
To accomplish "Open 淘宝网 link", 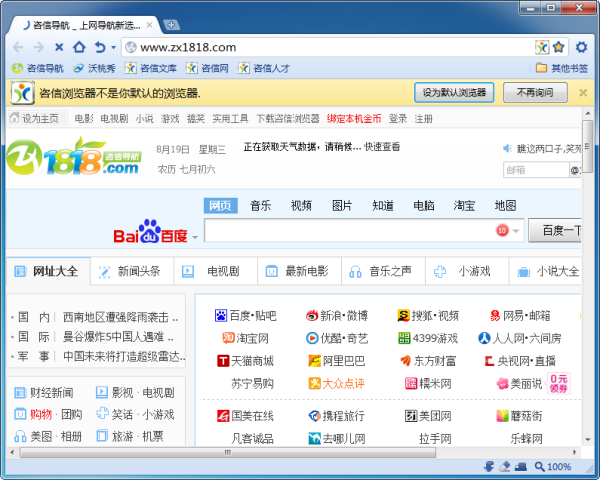I will coord(246,338).
